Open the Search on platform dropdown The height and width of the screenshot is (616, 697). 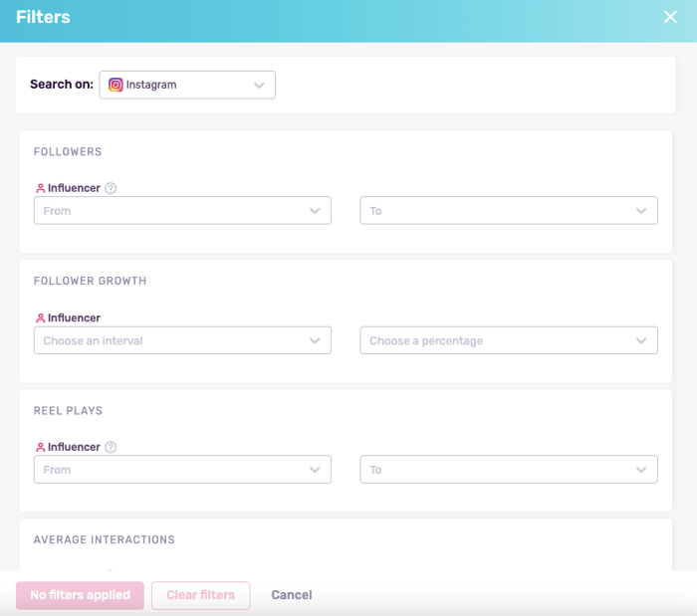(187, 85)
